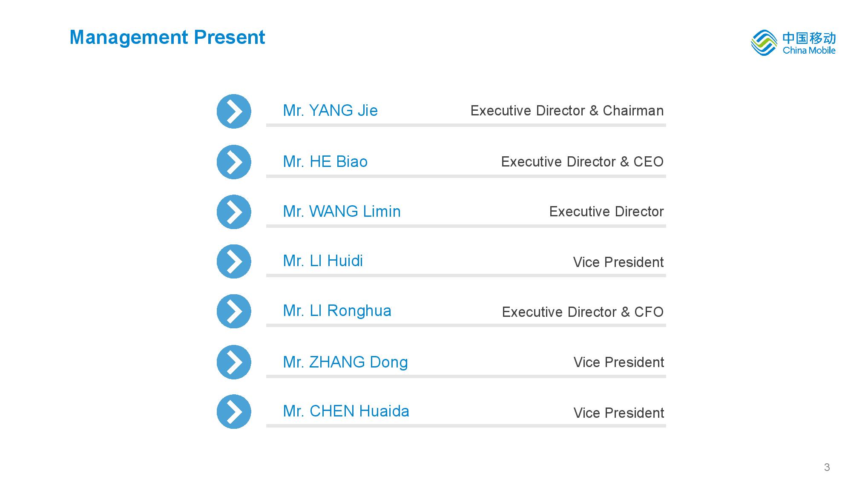The height and width of the screenshot is (488, 868).
Task: Click Executive Director & Chairman title text
Action: click(567, 111)
